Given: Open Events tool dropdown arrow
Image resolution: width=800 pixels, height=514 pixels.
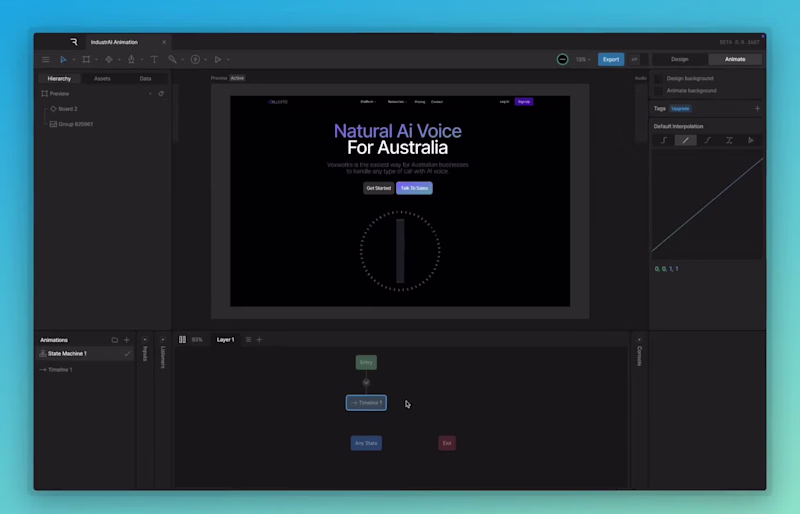Looking at the screenshot, I should (x=205, y=60).
